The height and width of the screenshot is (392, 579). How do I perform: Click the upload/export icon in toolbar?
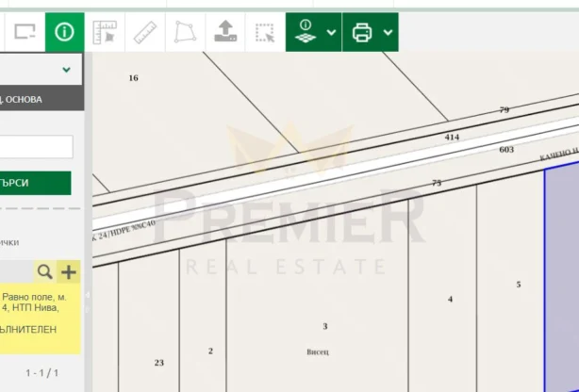224,32
